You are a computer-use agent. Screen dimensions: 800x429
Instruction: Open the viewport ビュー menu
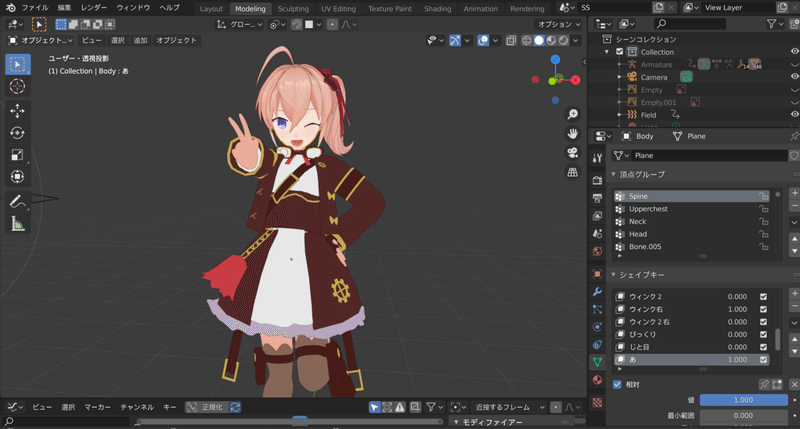(92, 40)
